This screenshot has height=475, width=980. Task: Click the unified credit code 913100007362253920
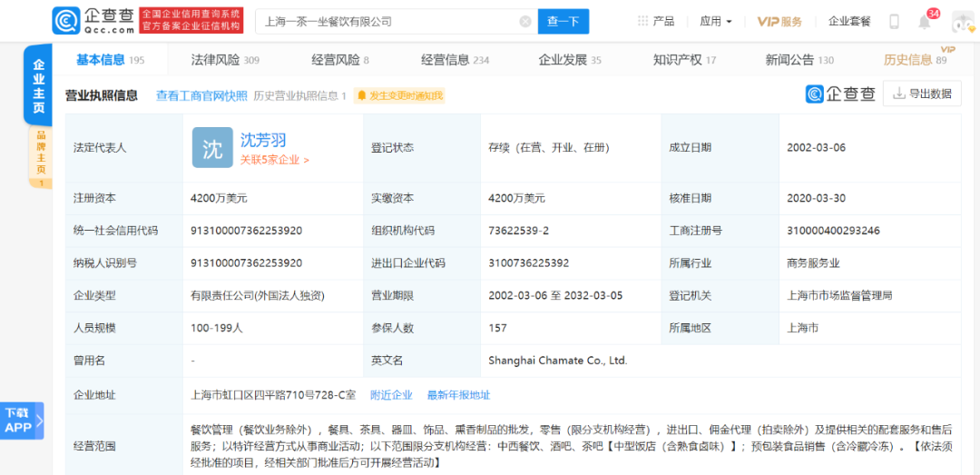tap(246, 231)
